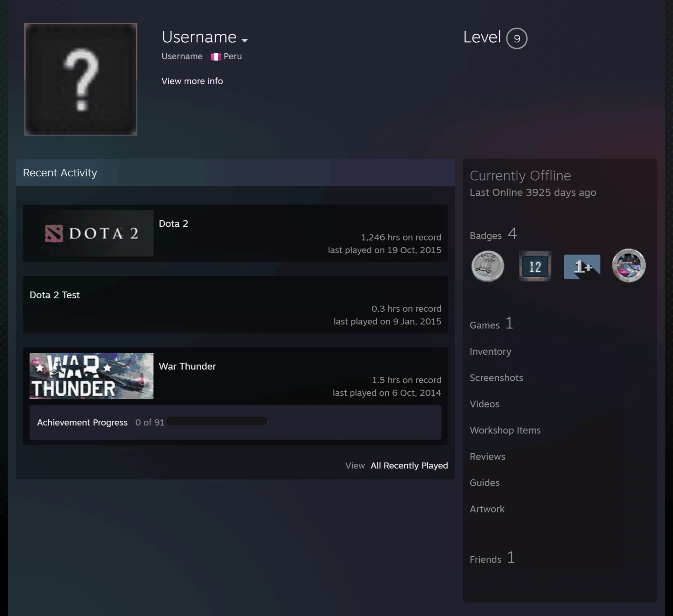
Task: Click the round porthole event badge
Action: click(x=629, y=266)
